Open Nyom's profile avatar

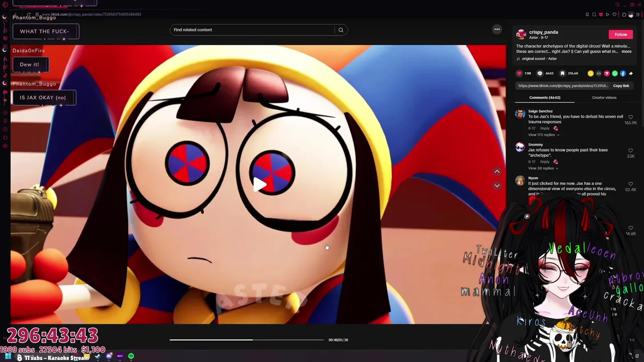coord(520,181)
